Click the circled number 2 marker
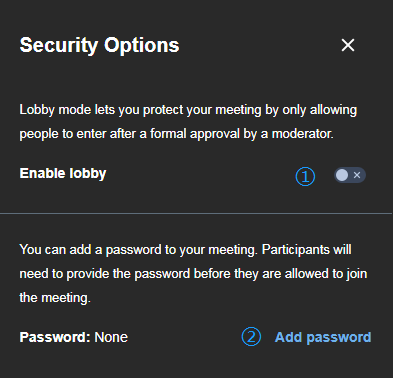This screenshot has width=393, height=378. click(251, 337)
